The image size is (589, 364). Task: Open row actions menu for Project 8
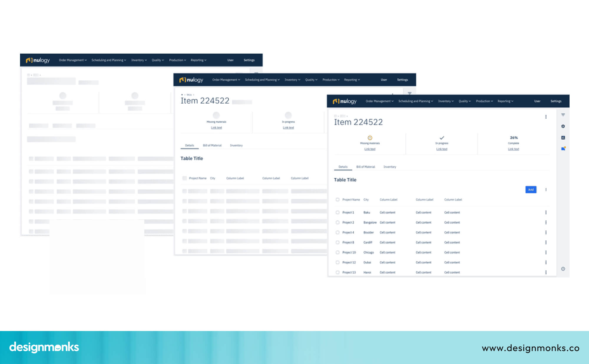point(546,242)
